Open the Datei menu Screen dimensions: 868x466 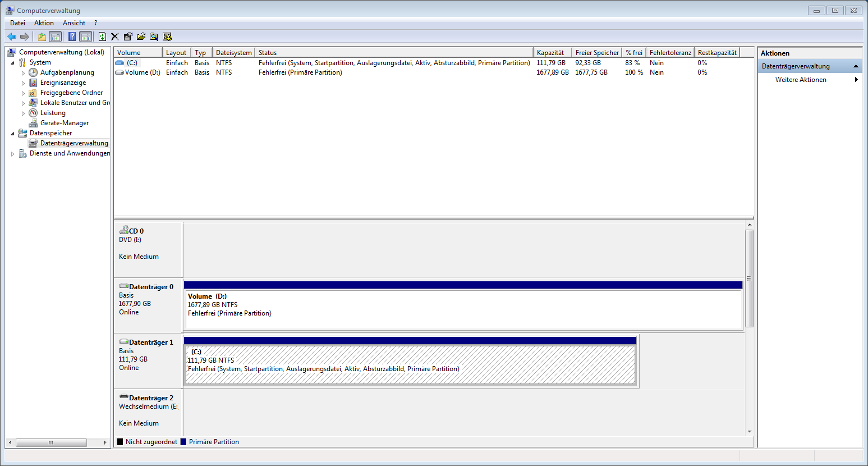click(x=17, y=23)
